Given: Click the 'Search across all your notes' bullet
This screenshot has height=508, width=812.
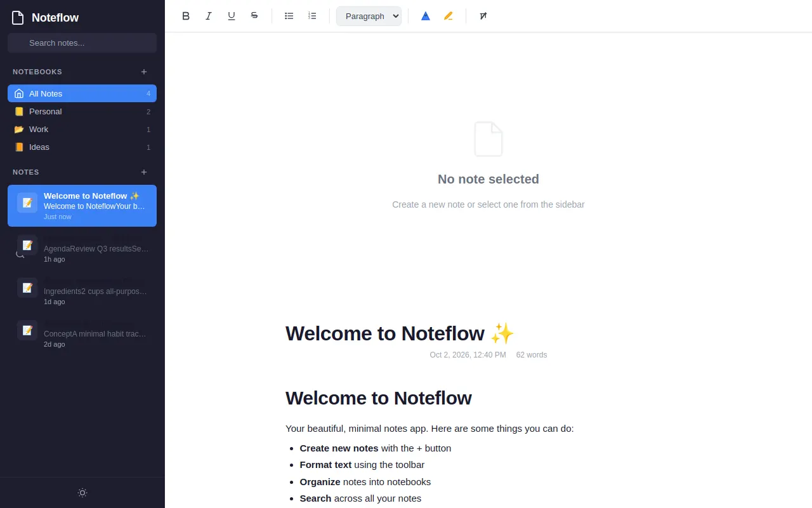Looking at the screenshot, I should (x=360, y=498).
